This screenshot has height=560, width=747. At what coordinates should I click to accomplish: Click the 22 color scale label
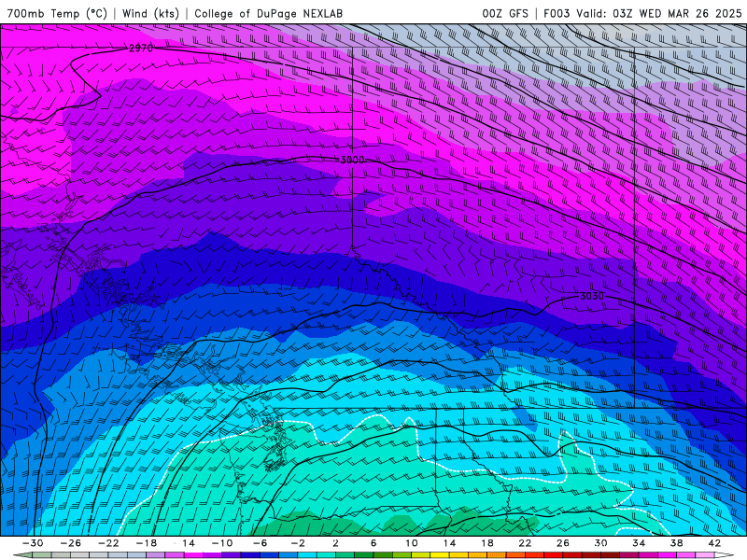pyautogui.click(x=525, y=543)
